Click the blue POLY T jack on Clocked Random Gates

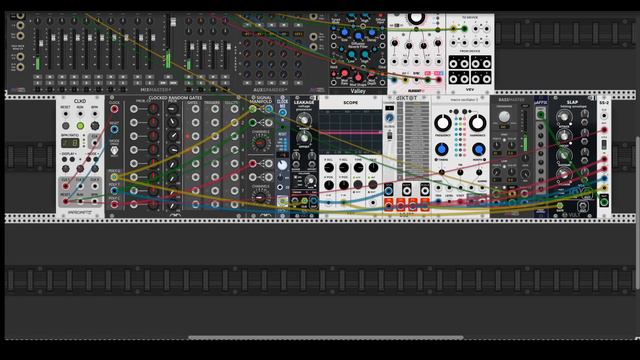point(114,191)
